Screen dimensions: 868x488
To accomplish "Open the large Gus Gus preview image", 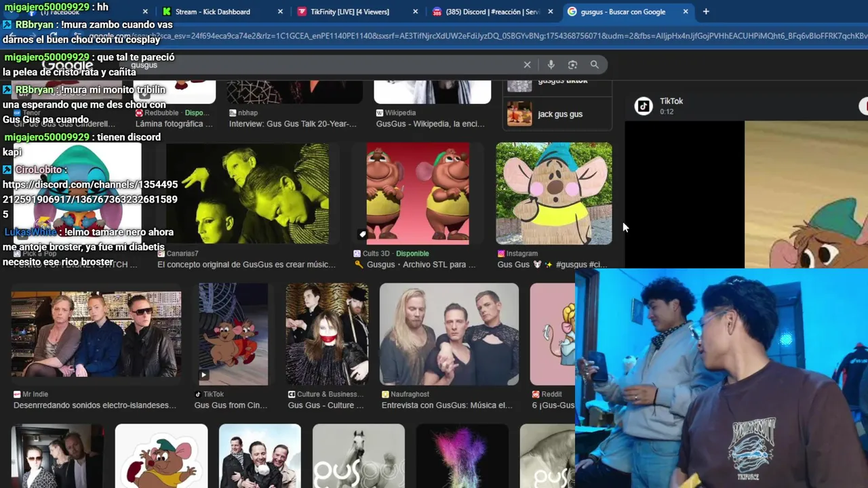I will 806,195.
